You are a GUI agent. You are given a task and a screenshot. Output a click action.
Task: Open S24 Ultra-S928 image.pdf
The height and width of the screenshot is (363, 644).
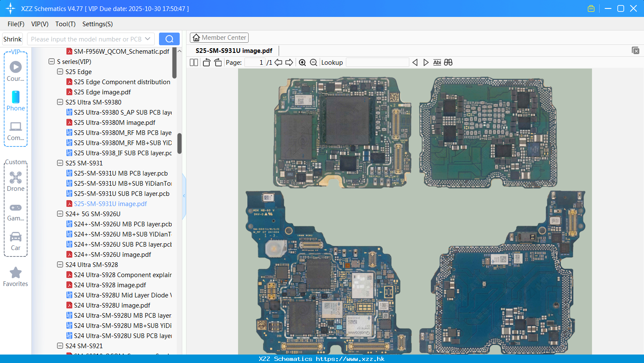[106, 285]
